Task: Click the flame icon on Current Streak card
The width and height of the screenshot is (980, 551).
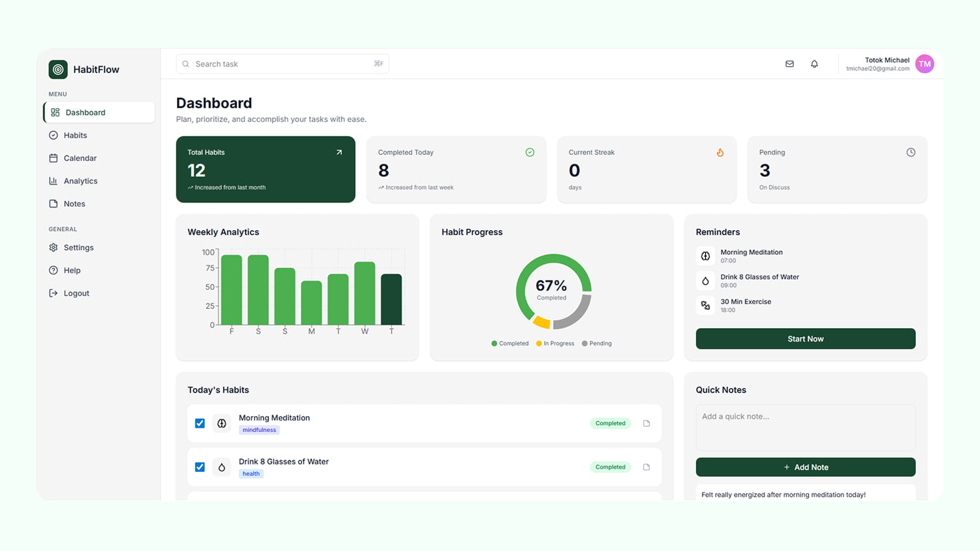Action: (x=720, y=152)
